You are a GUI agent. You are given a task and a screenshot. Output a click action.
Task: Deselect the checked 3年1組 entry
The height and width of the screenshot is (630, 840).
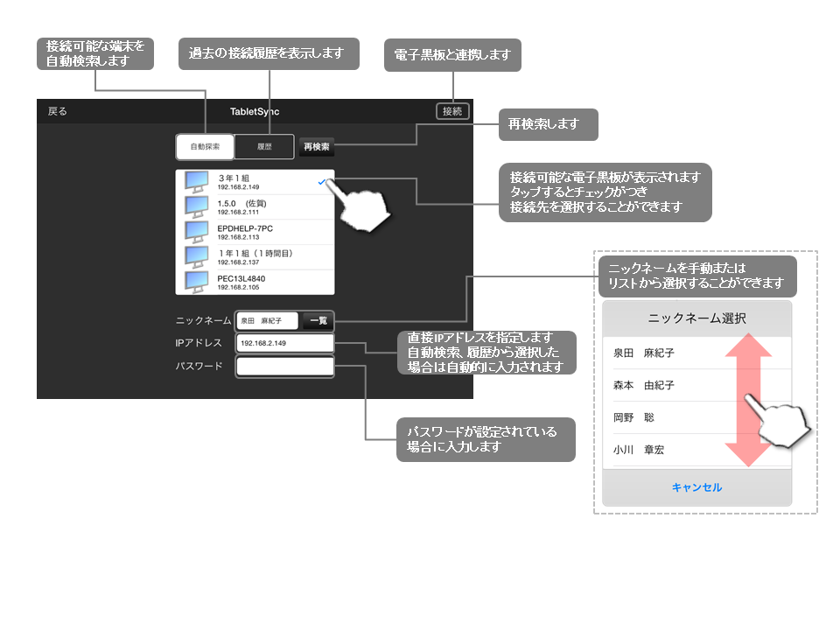(254, 181)
